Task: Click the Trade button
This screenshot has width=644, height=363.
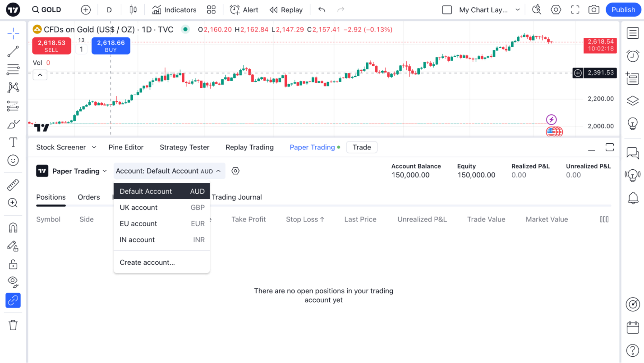Action: click(362, 147)
